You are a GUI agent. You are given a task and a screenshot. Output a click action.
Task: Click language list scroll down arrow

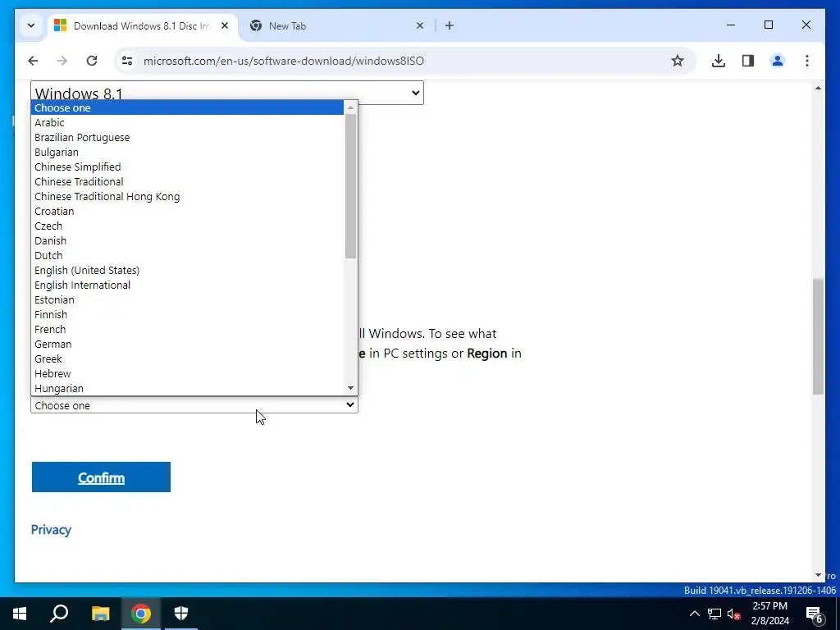tap(350, 388)
